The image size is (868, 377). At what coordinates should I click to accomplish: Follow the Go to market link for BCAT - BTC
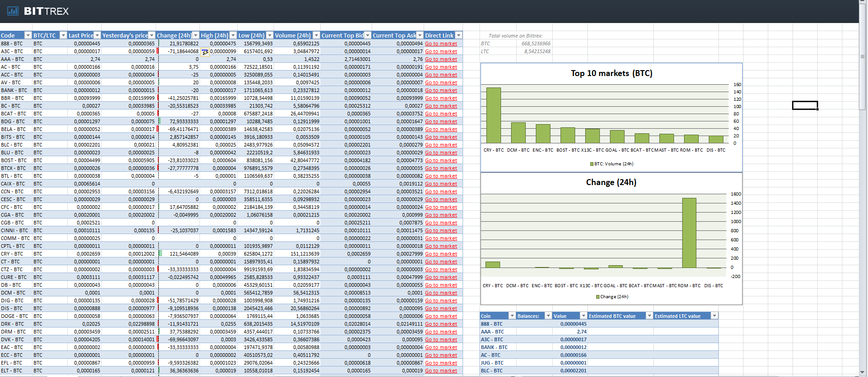(441, 114)
